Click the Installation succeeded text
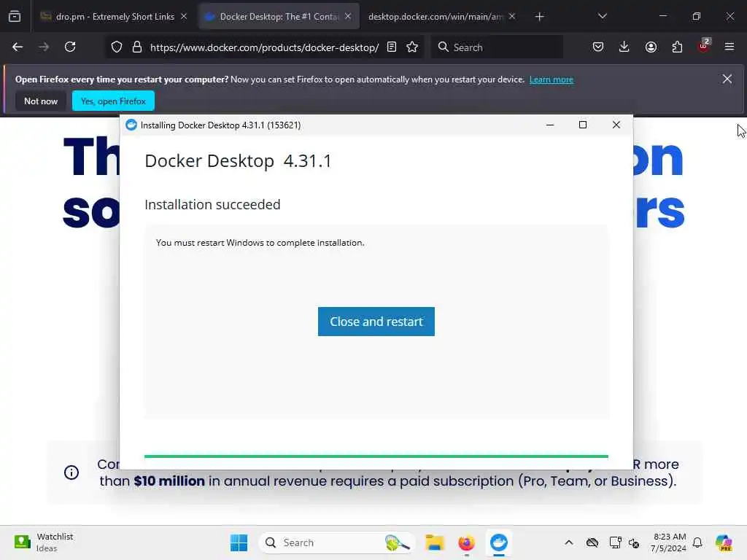747x560 pixels. (212, 205)
